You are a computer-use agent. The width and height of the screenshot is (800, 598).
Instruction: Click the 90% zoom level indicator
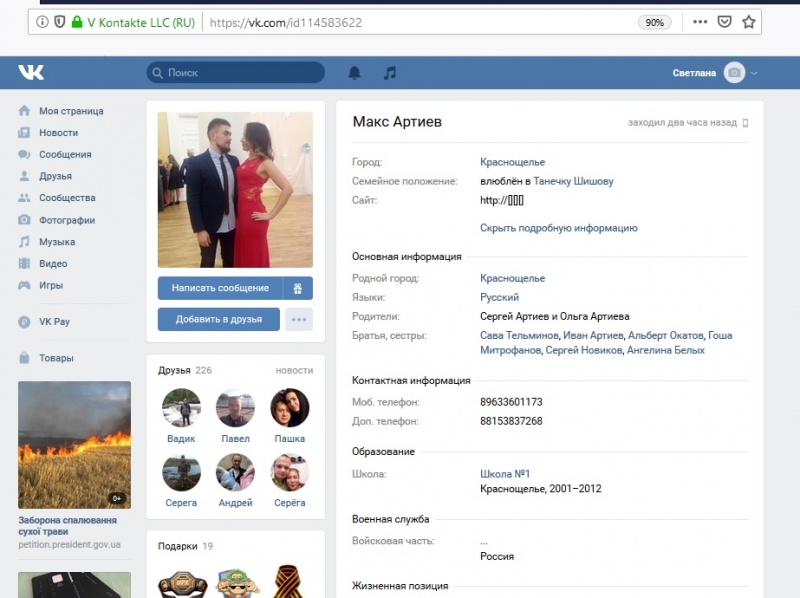654,21
